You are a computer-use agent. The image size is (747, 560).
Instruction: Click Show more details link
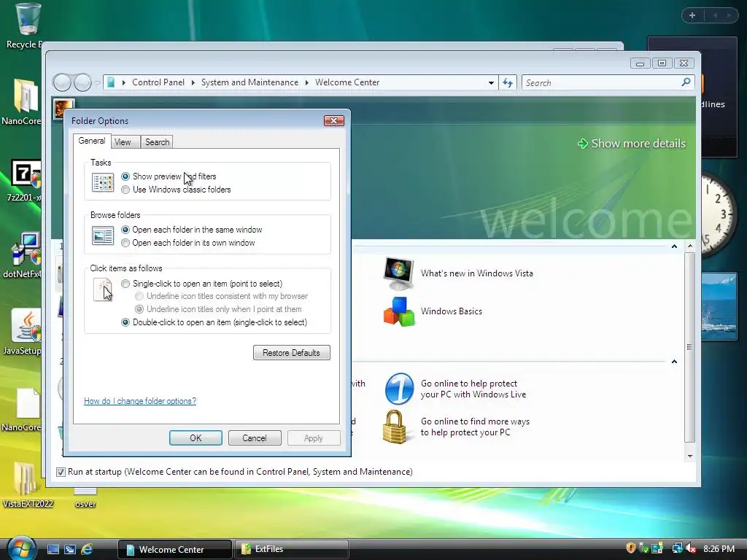point(632,144)
